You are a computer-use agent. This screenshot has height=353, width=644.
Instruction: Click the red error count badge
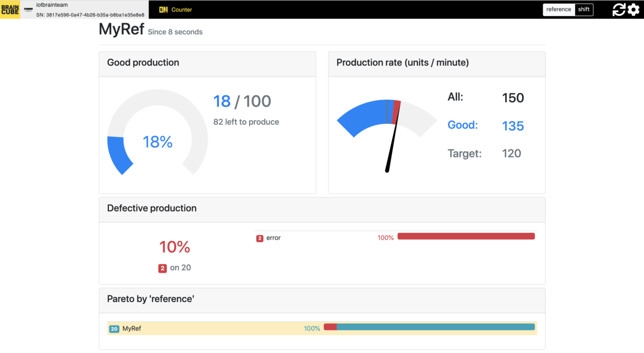[x=260, y=238]
